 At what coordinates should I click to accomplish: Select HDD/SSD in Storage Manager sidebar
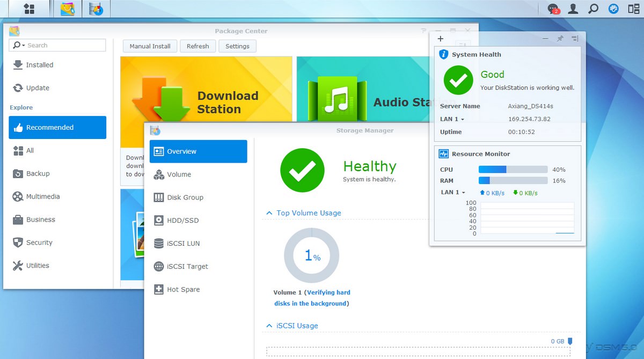click(x=182, y=220)
